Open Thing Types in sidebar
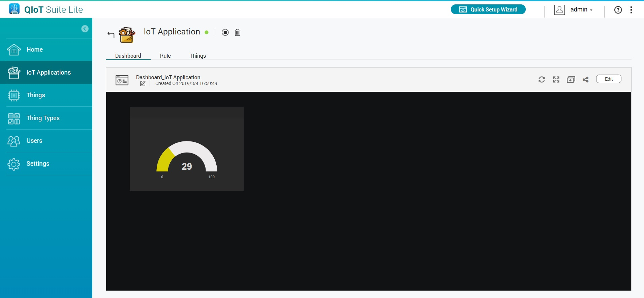 [x=43, y=118]
